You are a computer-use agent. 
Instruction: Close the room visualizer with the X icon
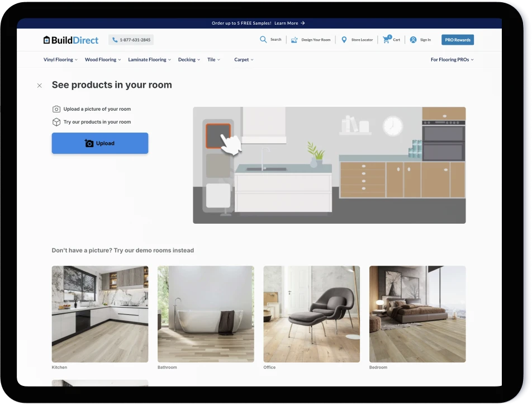[x=39, y=86]
